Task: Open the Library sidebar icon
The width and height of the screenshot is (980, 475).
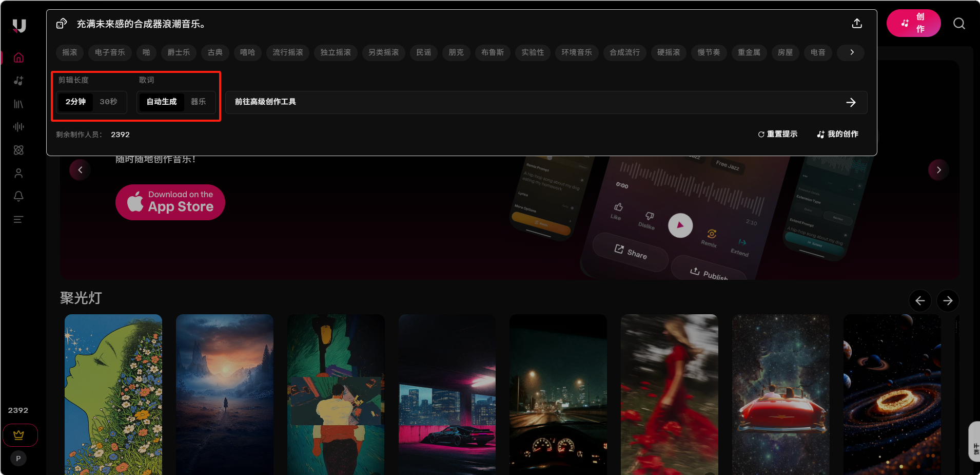Action: coord(18,104)
